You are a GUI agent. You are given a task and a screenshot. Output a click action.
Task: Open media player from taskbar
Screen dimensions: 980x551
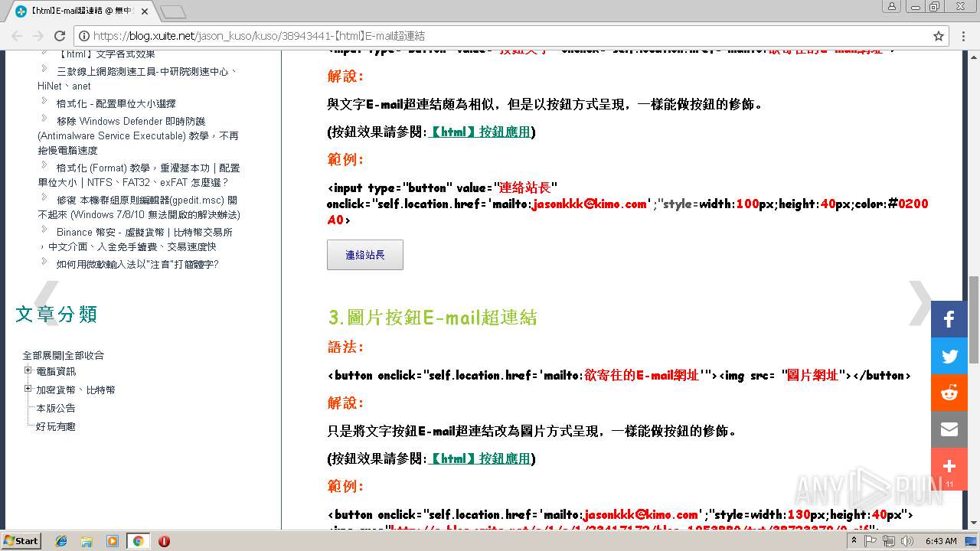click(x=113, y=541)
